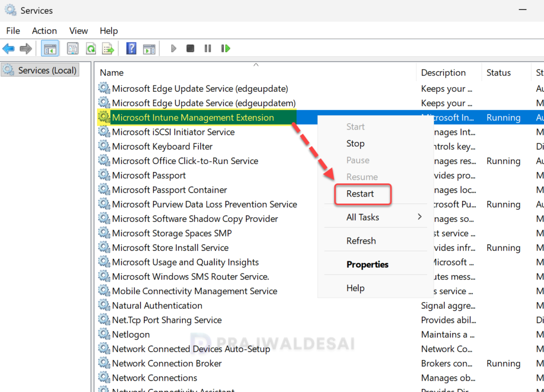Open the Action menu

coord(45,31)
